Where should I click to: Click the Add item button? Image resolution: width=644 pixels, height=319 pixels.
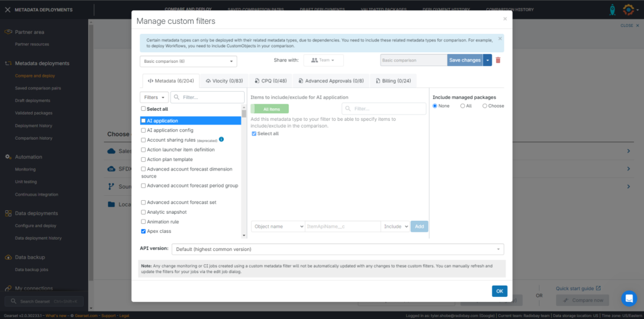point(419,227)
